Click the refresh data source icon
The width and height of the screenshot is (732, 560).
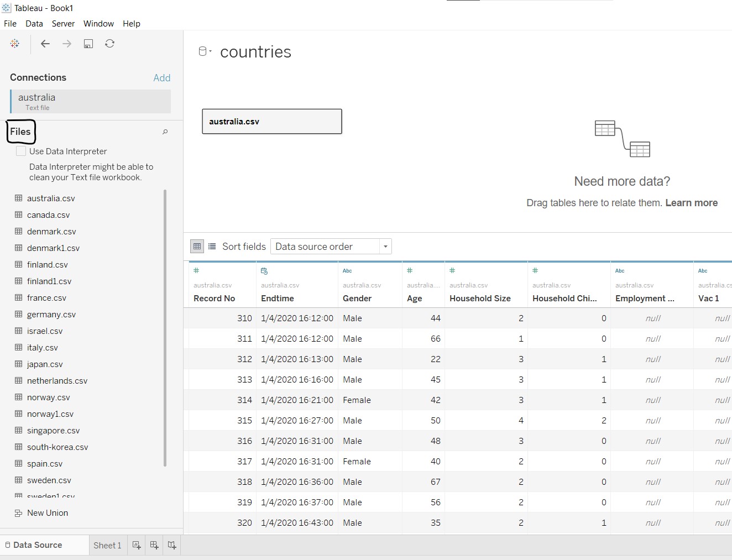click(x=110, y=44)
